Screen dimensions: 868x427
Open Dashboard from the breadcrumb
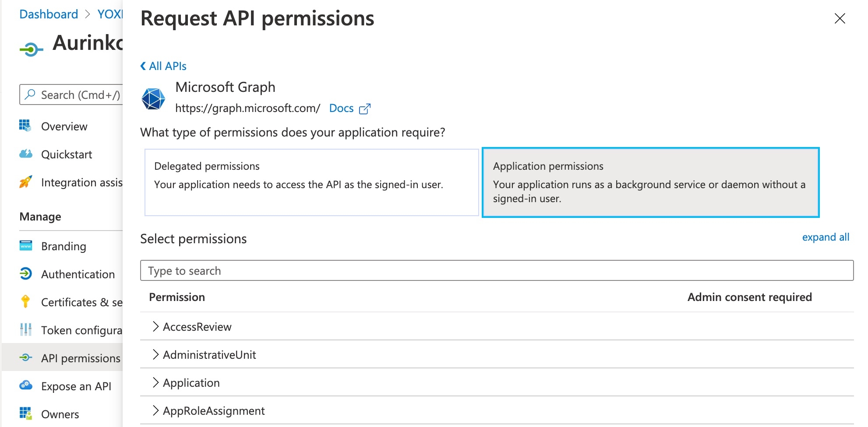click(49, 14)
